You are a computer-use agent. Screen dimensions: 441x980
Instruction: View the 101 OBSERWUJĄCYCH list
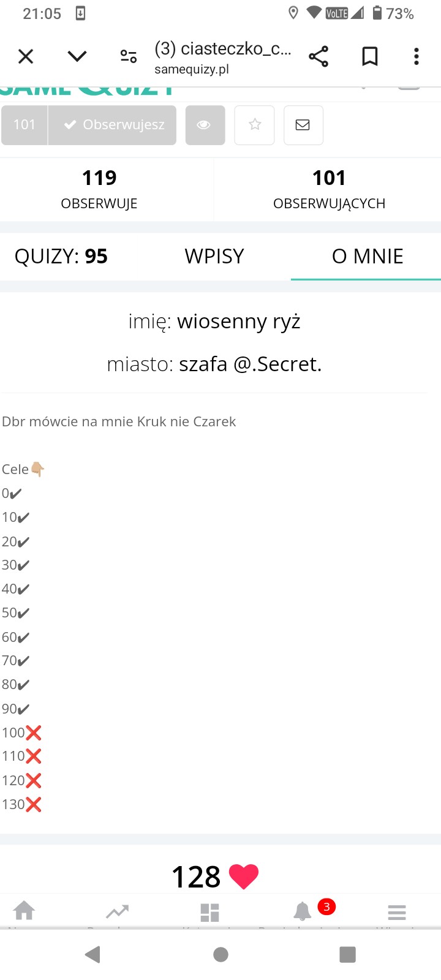[329, 189]
